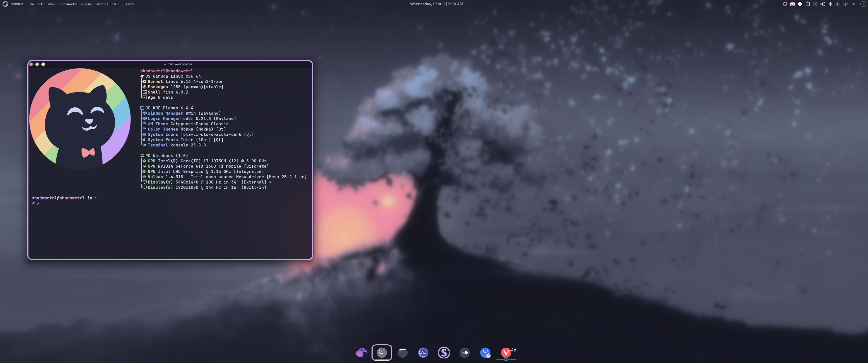The height and width of the screenshot is (363, 868).
Task: Click 'shadowctrl@shadowctrl' header in fastfetch output
Action: (167, 71)
